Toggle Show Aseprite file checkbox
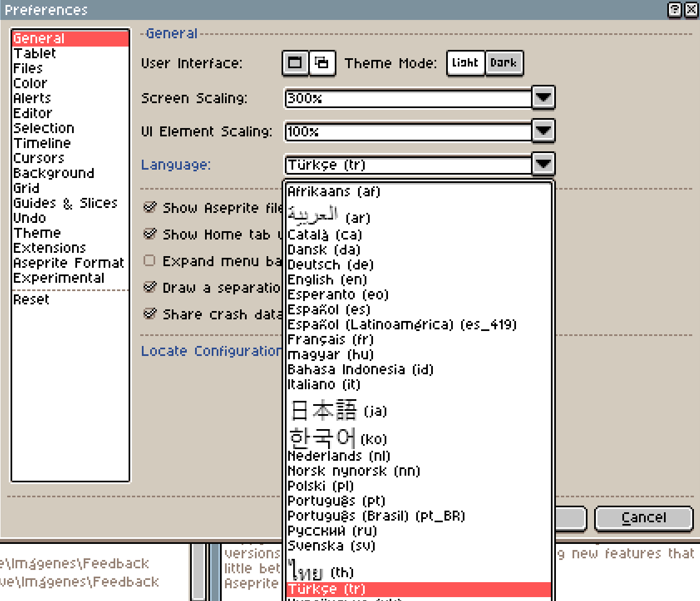Viewport: 700px width, 601px height. [150, 207]
